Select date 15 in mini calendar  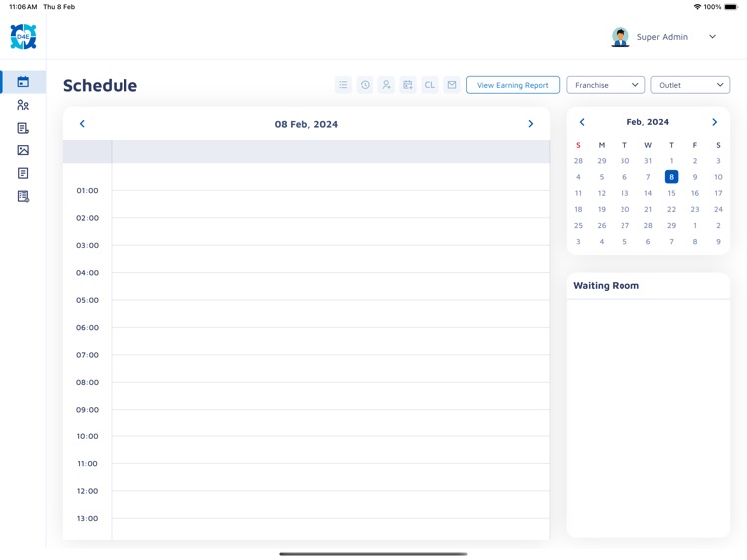[671, 193]
